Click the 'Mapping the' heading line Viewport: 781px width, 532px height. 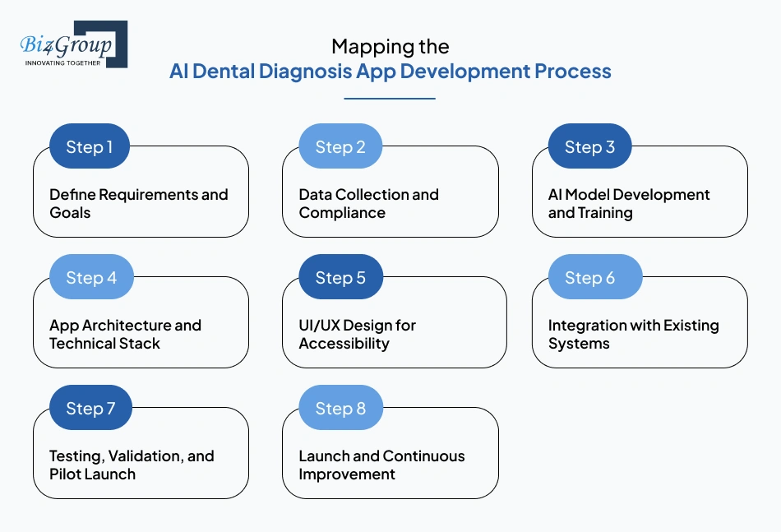(x=390, y=47)
